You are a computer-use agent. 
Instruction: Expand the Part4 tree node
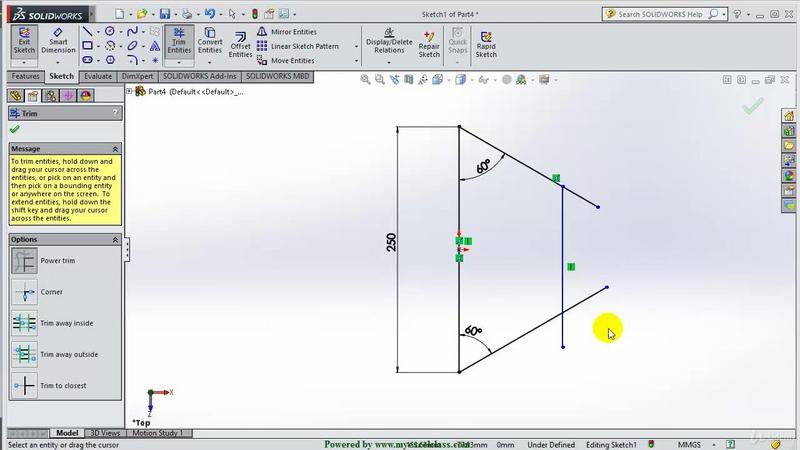tap(130, 91)
